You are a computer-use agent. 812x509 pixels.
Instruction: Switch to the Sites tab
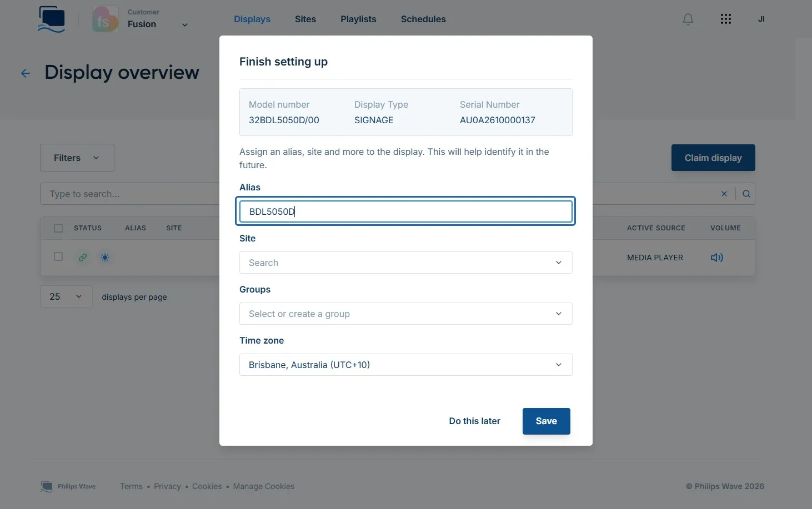tap(305, 19)
